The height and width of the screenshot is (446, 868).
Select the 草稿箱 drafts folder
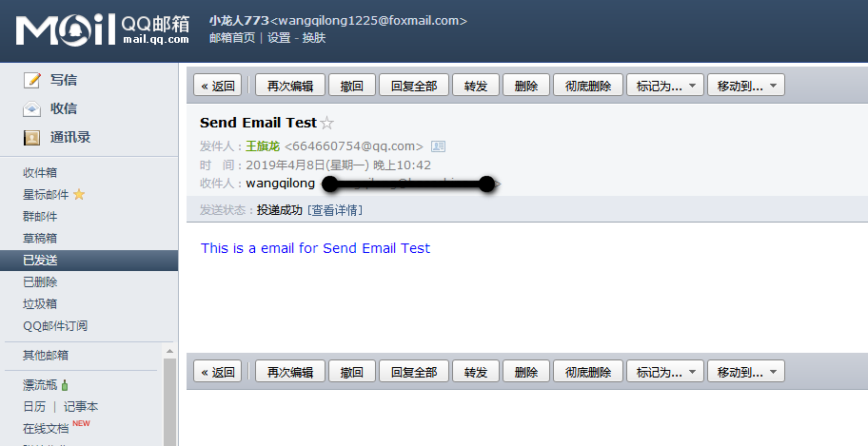coord(40,239)
